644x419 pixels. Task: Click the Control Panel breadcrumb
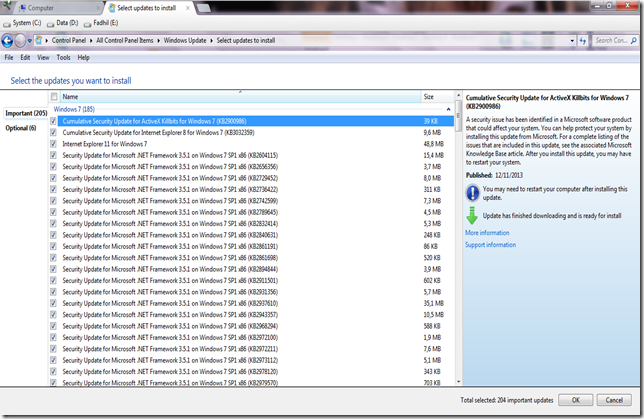(69, 41)
